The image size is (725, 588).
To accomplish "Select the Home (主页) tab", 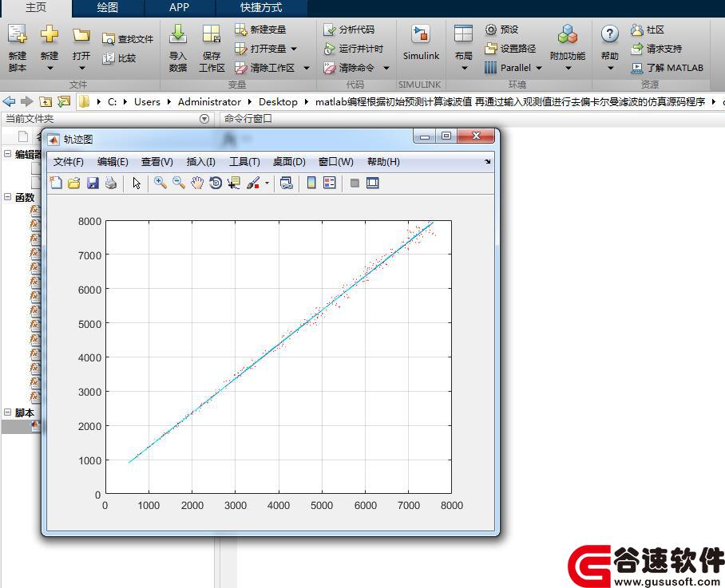I will pos(36,8).
